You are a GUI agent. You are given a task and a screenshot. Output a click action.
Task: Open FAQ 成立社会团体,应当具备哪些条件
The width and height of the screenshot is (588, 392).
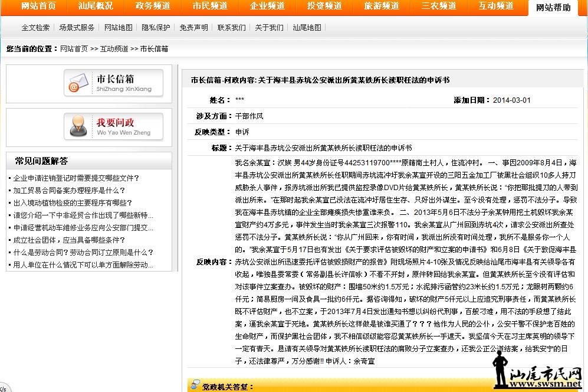(x=69, y=240)
